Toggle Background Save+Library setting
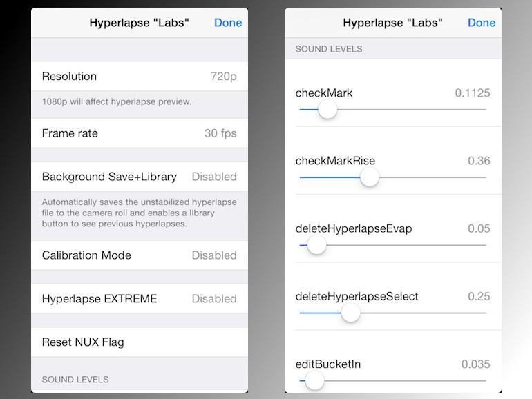The height and width of the screenshot is (399, 532). coord(139,177)
